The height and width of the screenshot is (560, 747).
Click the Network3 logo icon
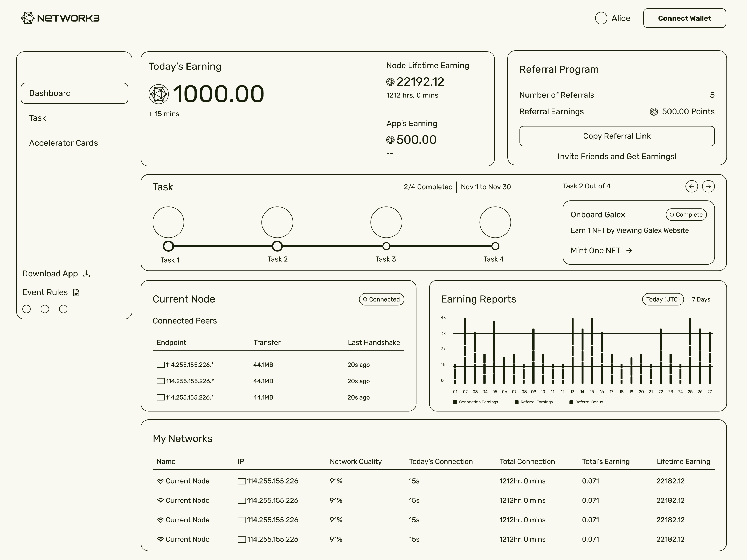point(28,18)
